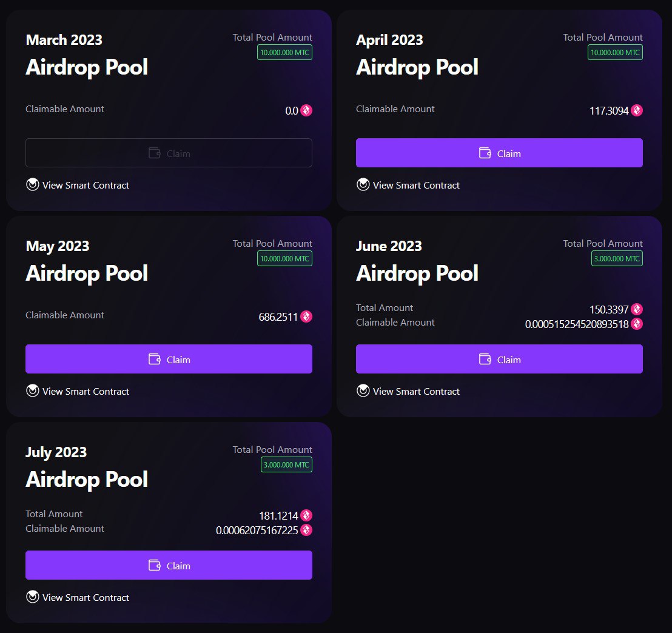Click the token icon beside 117.3094

[x=636, y=110]
